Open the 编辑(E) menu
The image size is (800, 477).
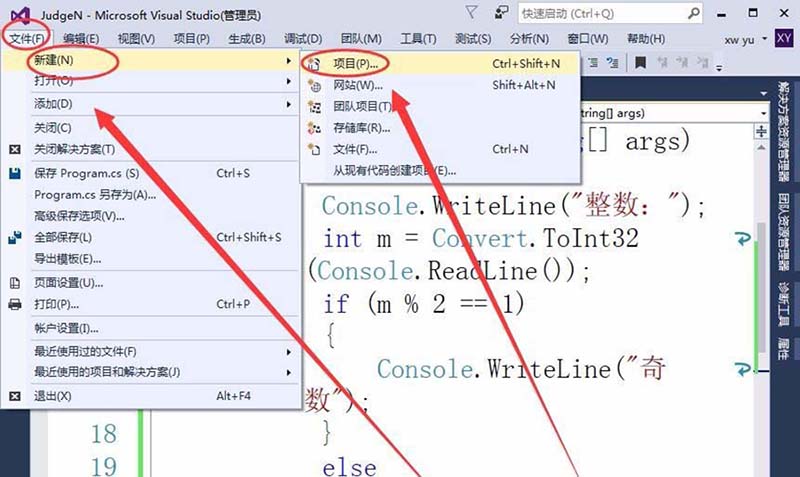pyautogui.click(x=81, y=39)
